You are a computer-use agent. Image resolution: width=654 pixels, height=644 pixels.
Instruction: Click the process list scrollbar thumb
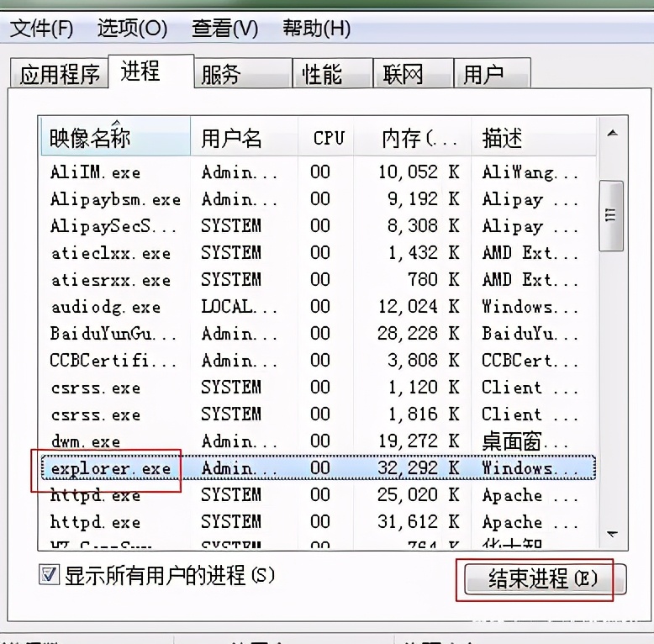611,216
